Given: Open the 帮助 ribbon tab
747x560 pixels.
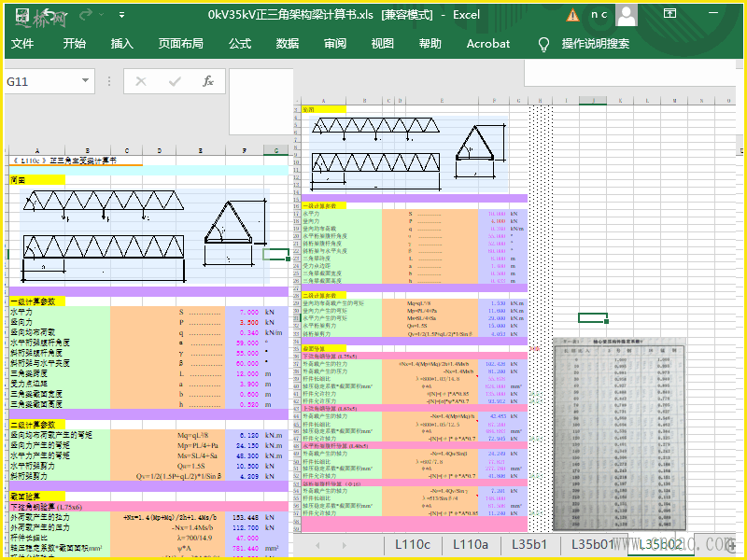Looking at the screenshot, I should click(x=430, y=44).
